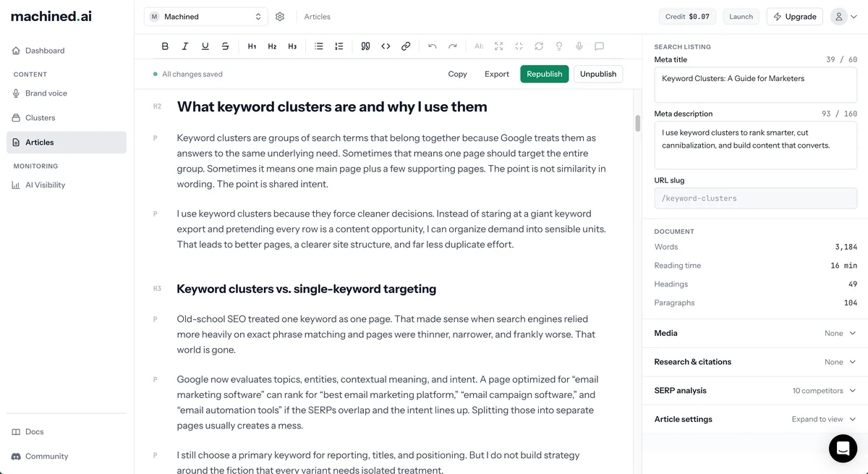Click the 'All changes saved' status
Viewport: 868px width, 474px height.
188,74
